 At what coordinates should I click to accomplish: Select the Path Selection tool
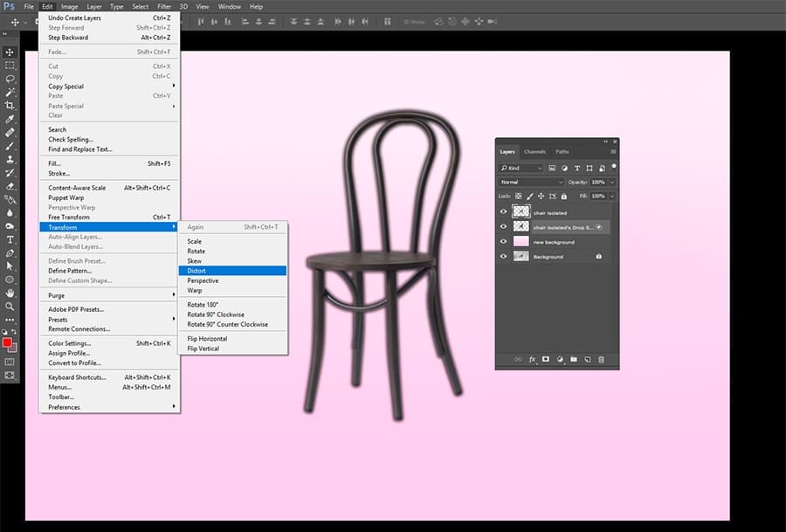point(10,266)
